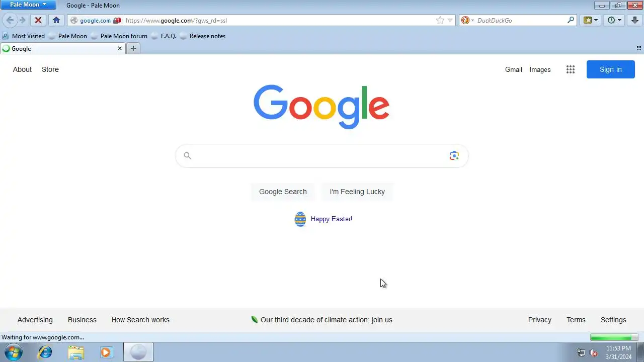Open Windows Explorer from taskbar
The height and width of the screenshot is (362, 644).
[x=76, y=352]
